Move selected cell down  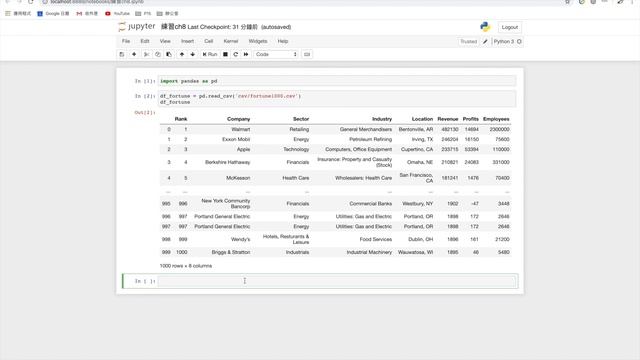point(193,54)
